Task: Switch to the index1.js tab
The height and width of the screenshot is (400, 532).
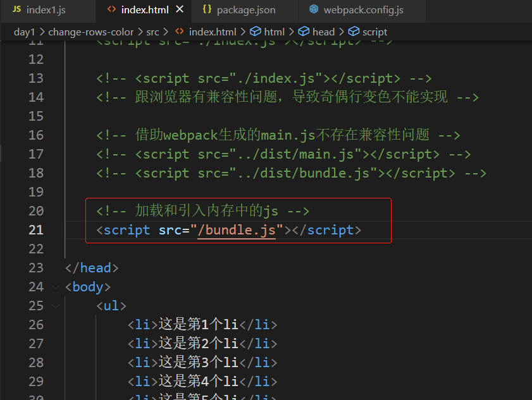Action: 47,10
